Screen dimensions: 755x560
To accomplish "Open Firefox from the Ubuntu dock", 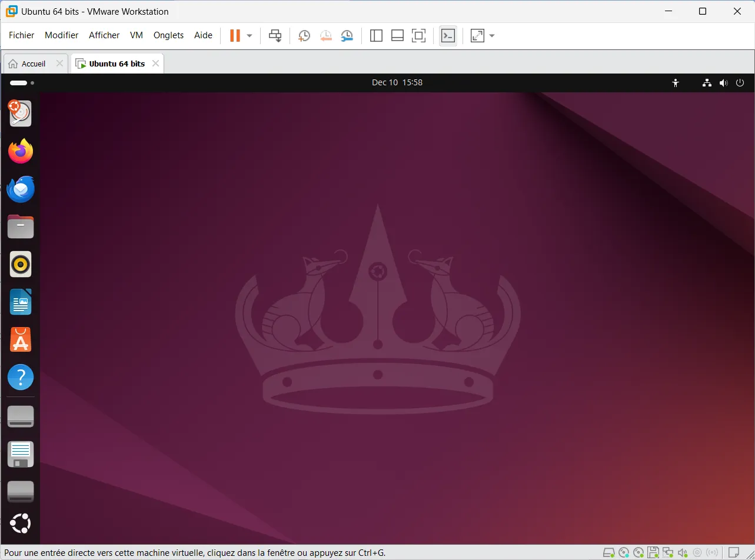I will pyautogui.click(x=21, y=152).
